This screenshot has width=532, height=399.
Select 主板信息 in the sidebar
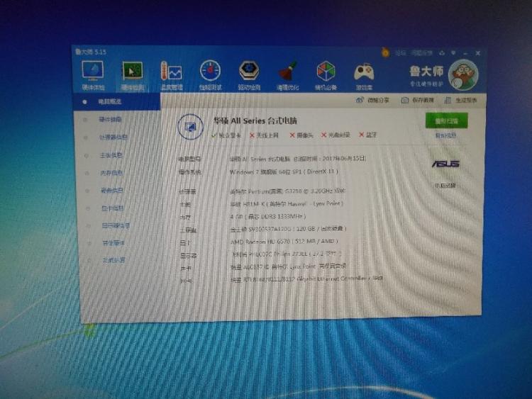point(111,155)
